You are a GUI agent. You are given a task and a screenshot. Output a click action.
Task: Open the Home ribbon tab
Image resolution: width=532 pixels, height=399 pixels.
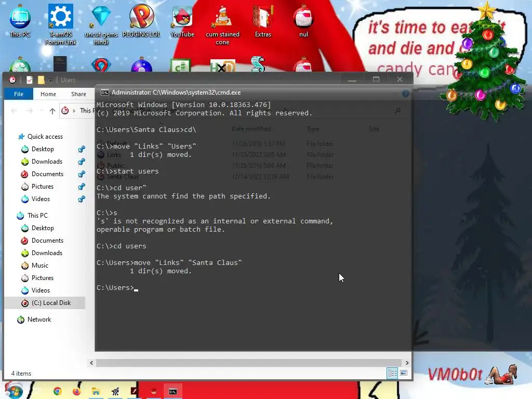pyautogui.click(x=48, y=94)
